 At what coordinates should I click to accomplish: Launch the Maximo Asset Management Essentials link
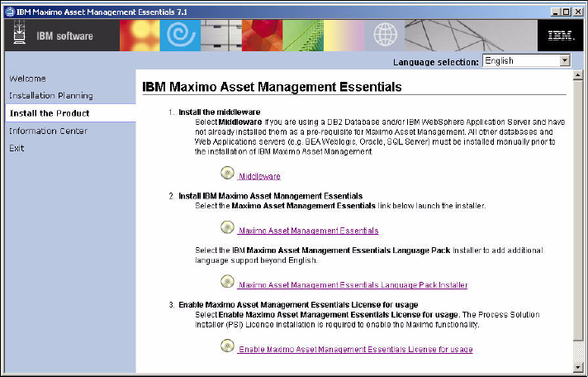point(309,231)
